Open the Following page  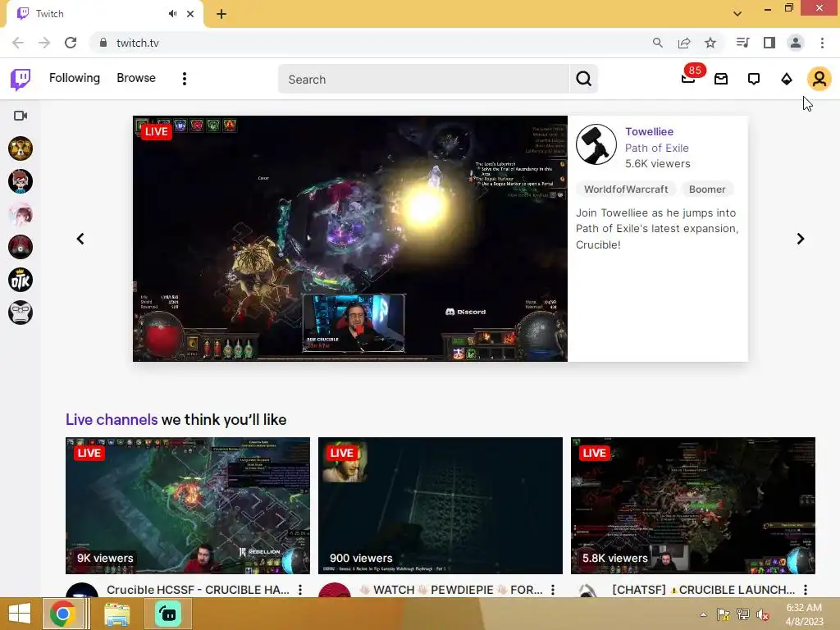coord(75,78)
